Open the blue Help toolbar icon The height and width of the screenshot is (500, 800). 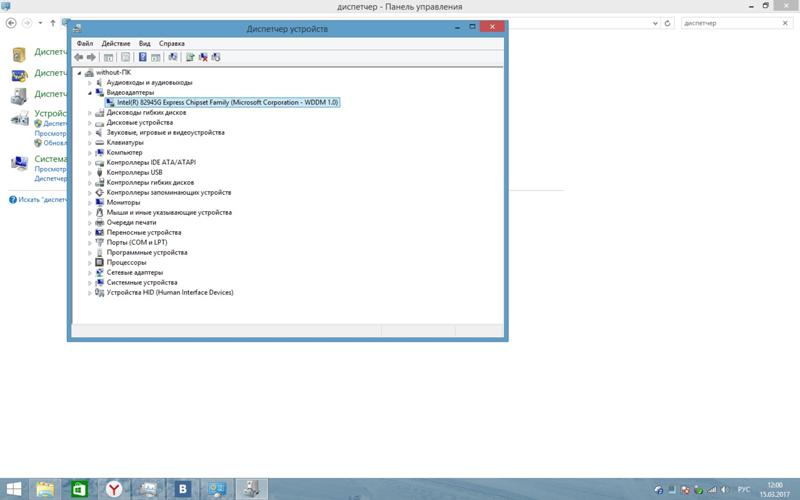pos(143,57)
